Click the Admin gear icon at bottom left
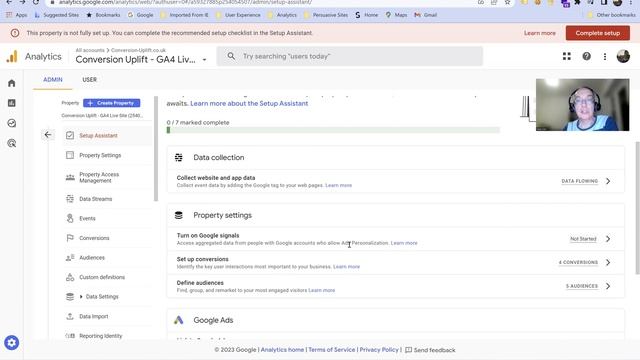The image size is (640, 360). (x=11, y=343)
